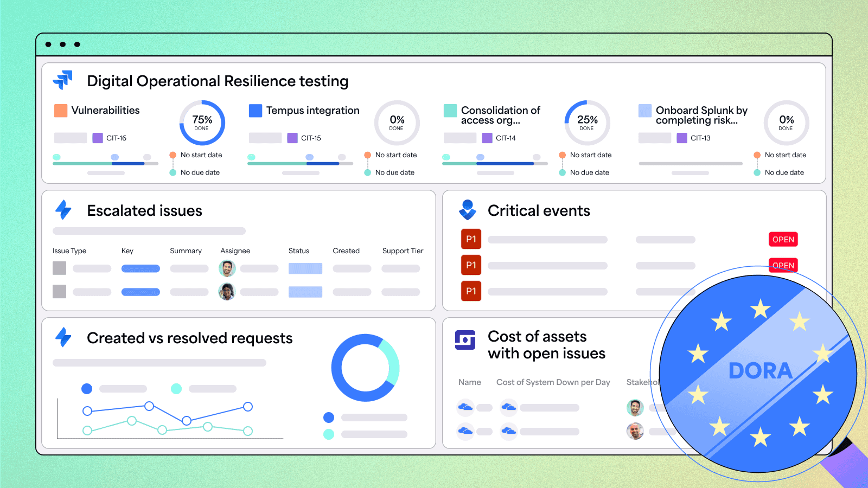Click the Jira logo beside Digital Operational Resilience testing

tap(63, 80)
